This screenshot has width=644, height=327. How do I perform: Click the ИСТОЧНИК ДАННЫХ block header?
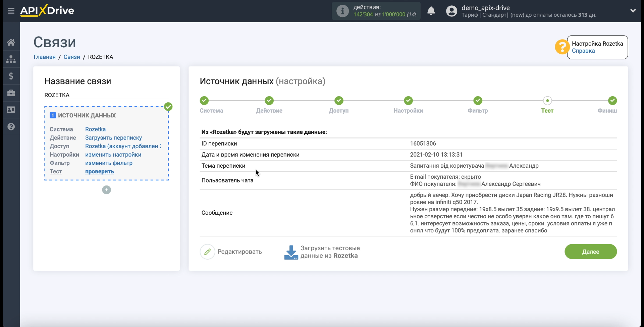click(x=87, y=115)
